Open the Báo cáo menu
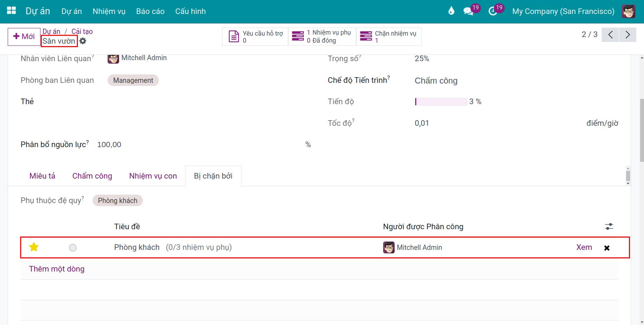Viewport: 644px width, 325px height. coord(150,11)
